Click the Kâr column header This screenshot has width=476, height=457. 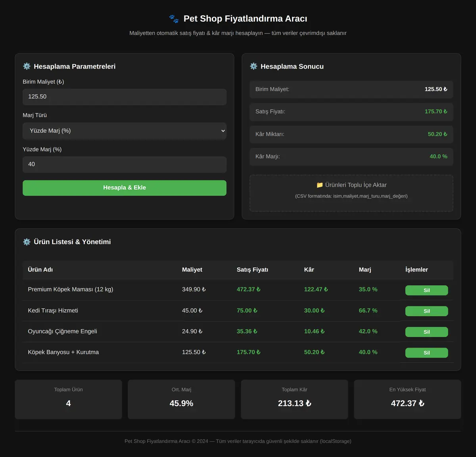(309, 270)
